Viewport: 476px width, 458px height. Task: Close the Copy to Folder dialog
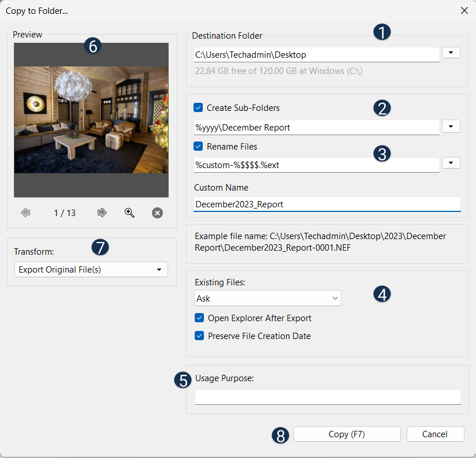(x=464, y=10)
